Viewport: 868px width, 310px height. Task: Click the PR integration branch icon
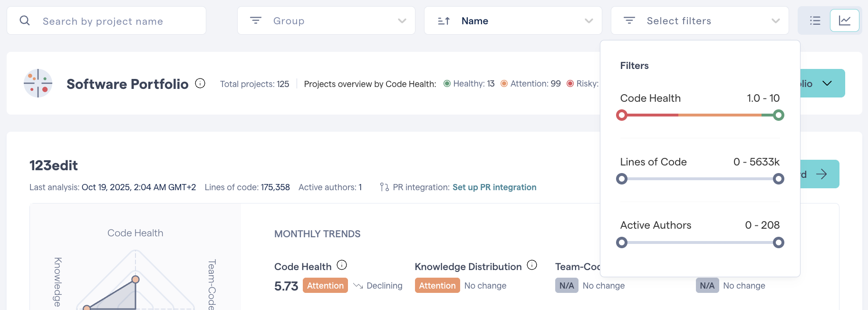click(384, 187)
